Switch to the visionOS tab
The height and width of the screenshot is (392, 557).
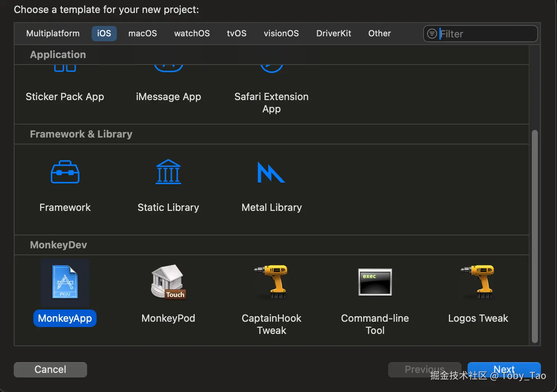(282, 34)
